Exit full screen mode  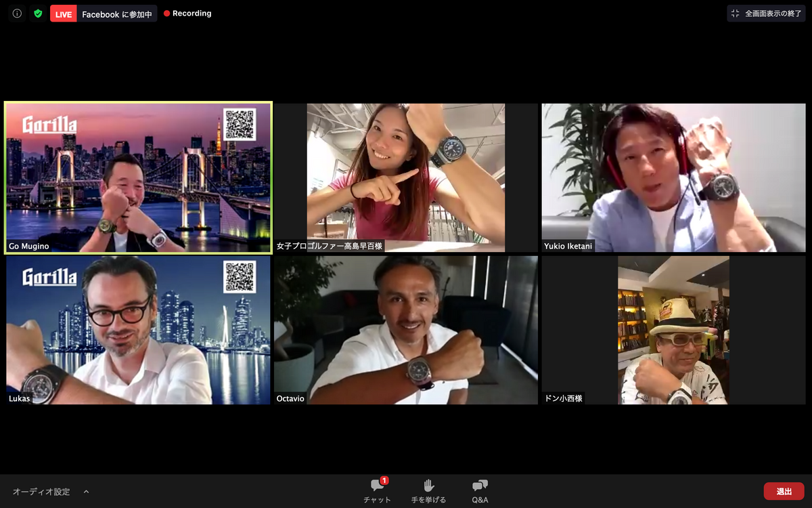point(766,14)
